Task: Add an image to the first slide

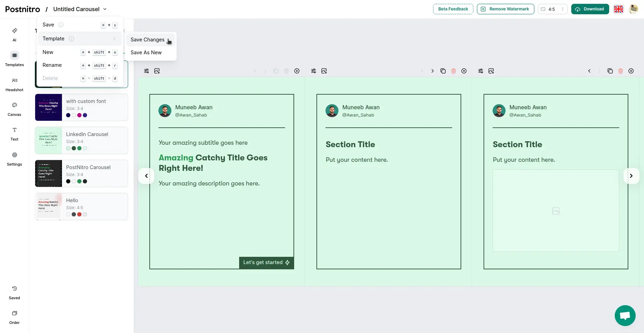Action: [157, 71]
